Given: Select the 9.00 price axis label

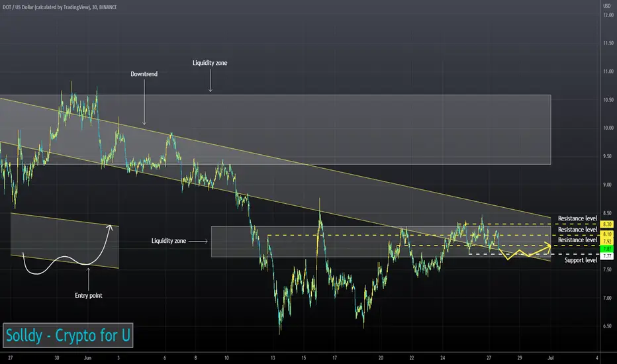Looking at the screenshot, I should 608,185.
